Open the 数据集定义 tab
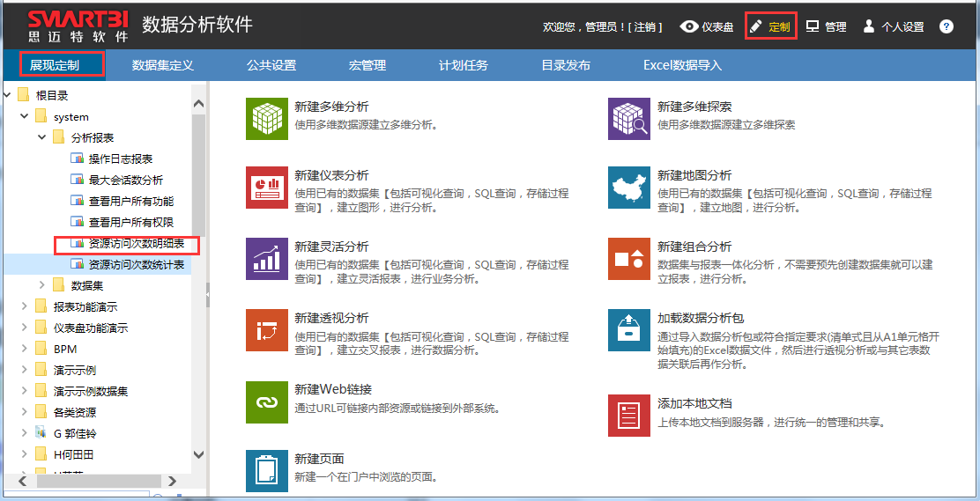 (162, 65)
